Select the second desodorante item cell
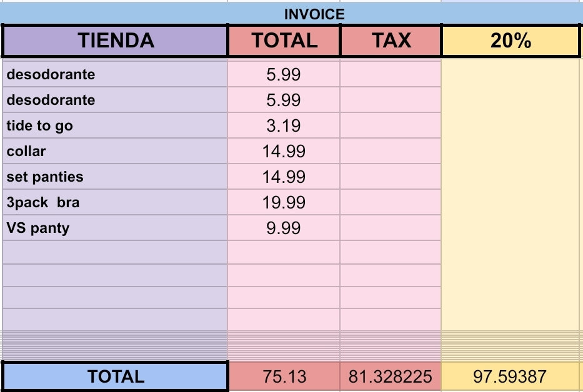 (x=116, y=100)
